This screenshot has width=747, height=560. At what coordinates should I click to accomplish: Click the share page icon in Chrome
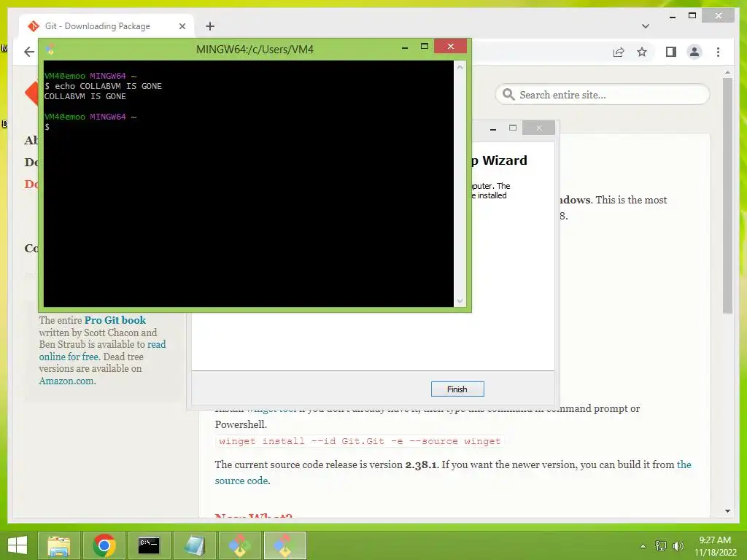(x=619, y=52)
